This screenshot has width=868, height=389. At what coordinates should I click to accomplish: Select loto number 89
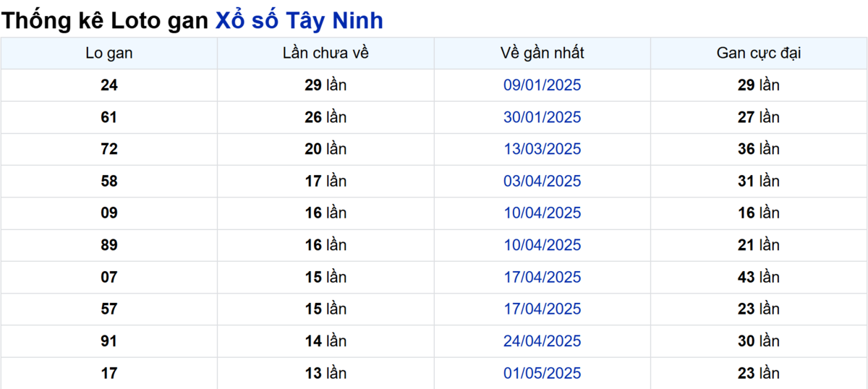coord(109,245)
